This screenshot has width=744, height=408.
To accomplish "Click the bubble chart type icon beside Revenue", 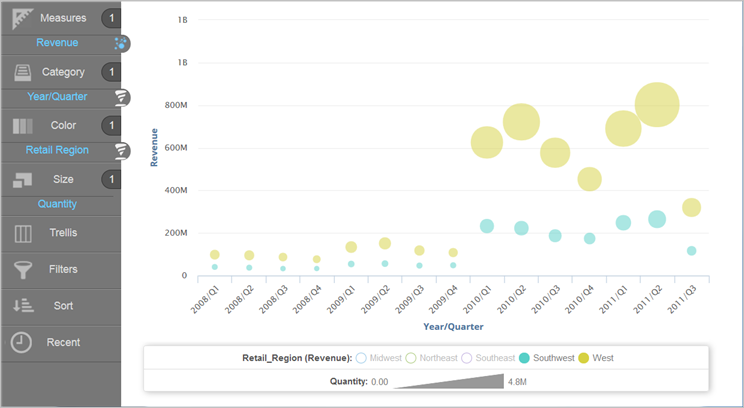I will point(121,43).
